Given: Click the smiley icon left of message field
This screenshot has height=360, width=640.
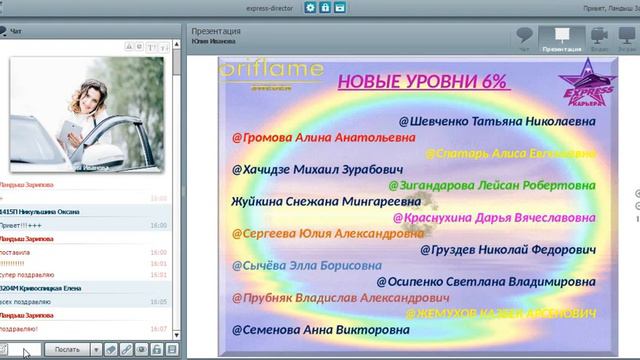Looking at the screenshot, I should 3,349.
